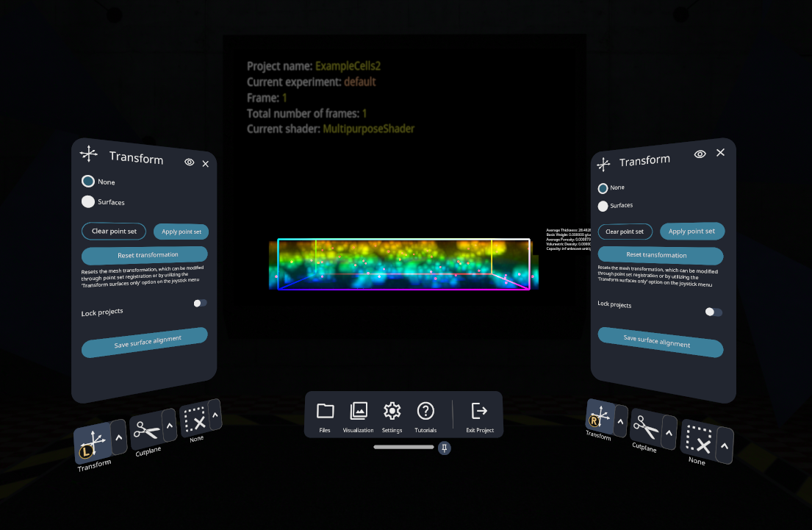Image resolution: width=812 pixels, height=530 pixels.
Task: Enable Lock projects switch in right panel
Action: point(714,312)
